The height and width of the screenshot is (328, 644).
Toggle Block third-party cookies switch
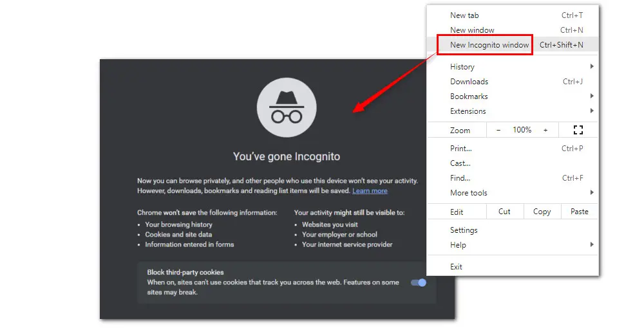point(419,282)
